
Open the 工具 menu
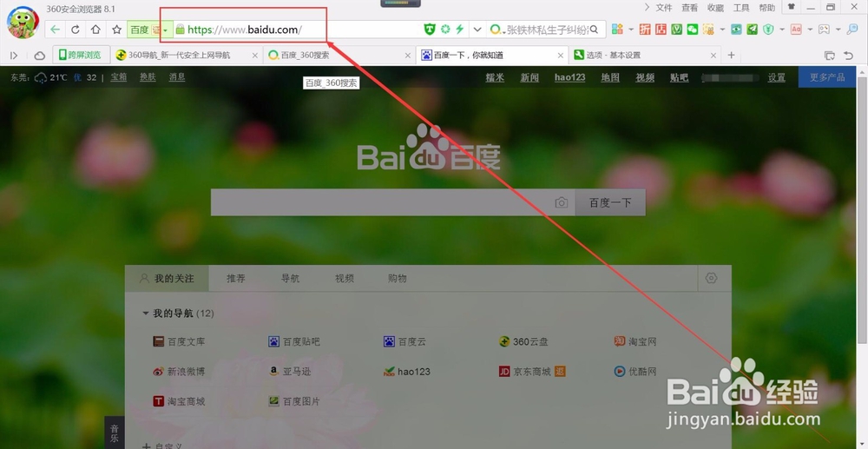click(x=741, y=8)
